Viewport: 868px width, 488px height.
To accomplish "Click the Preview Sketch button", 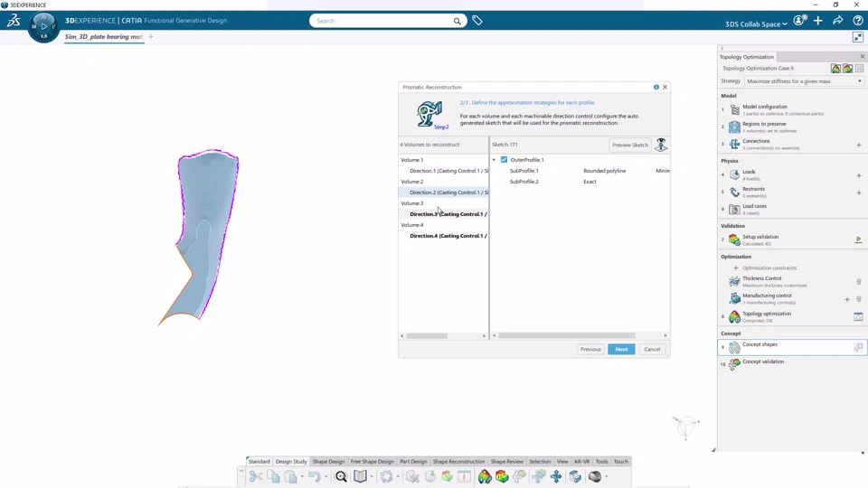I will coord(630,145).
